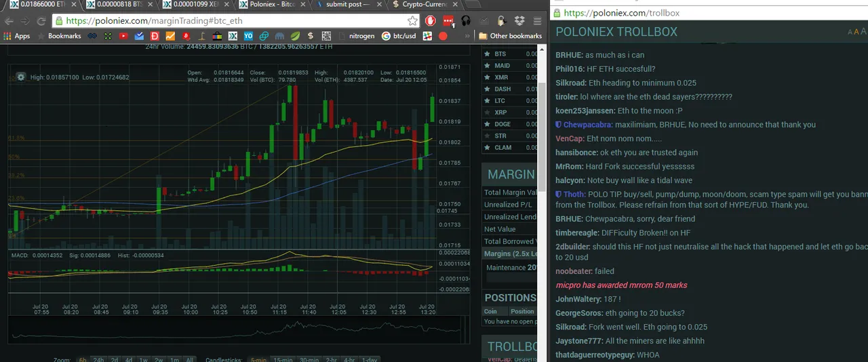
Task: Set chart zoom to 24h
Action: (x=98, y=359)
